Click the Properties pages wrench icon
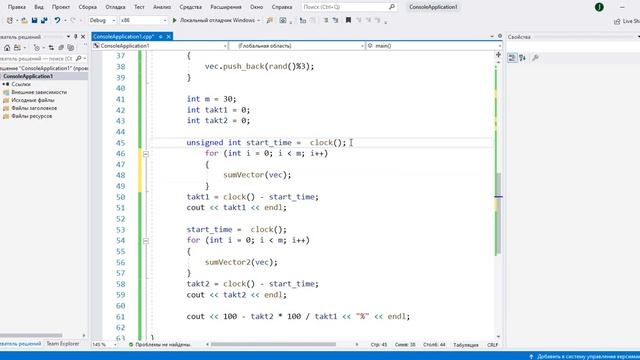This screenshot has width=640, height=360. (536, 58)
